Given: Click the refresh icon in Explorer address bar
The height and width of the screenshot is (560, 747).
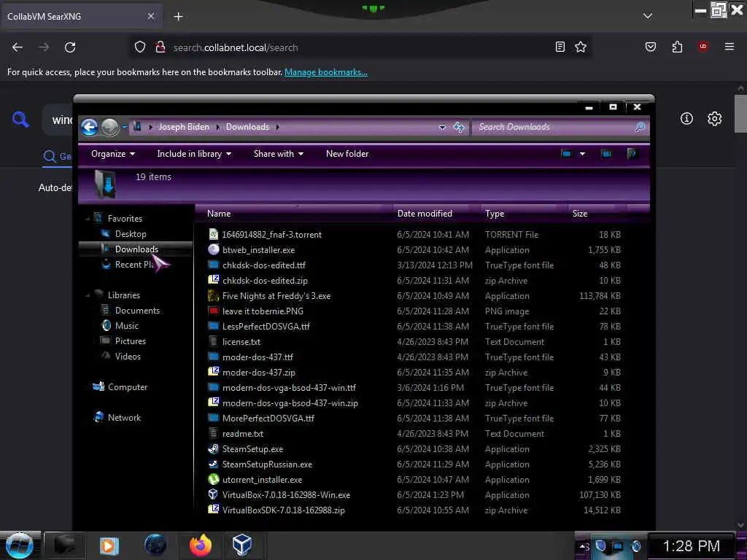Looking at the screenshot, I should [459, 127].
